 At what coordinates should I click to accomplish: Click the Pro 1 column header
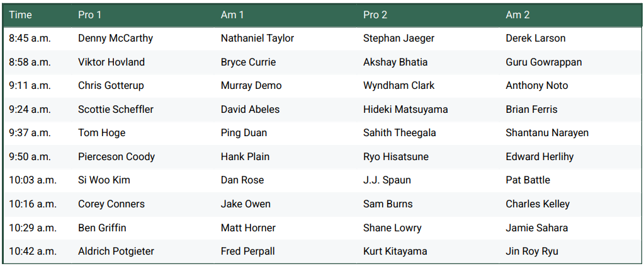pyautogui.click(x=91, y=14)
